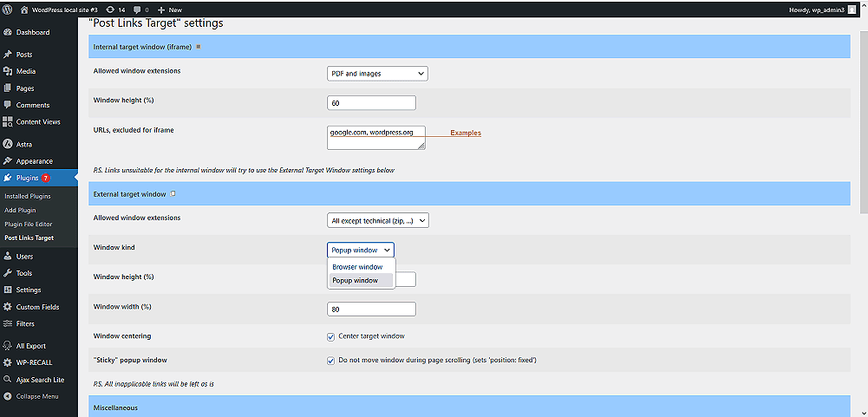The image size is (868, 417).
Task: Click the WP-RECALL gear icon
Action: (x=8, y=362)
